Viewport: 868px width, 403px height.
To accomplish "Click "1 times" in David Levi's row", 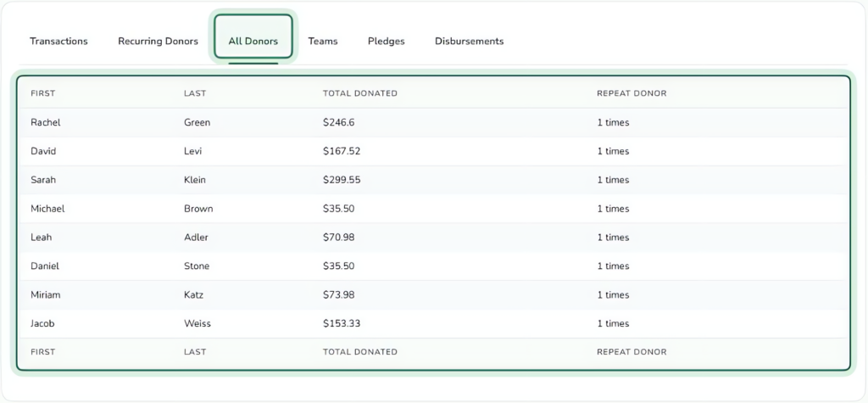I will 613,151.
